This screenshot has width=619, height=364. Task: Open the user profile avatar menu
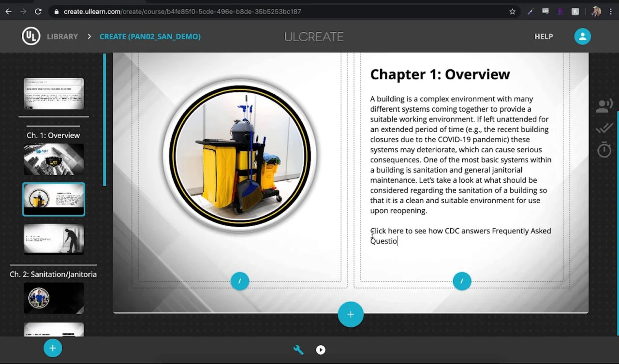[x=582, y=36]
